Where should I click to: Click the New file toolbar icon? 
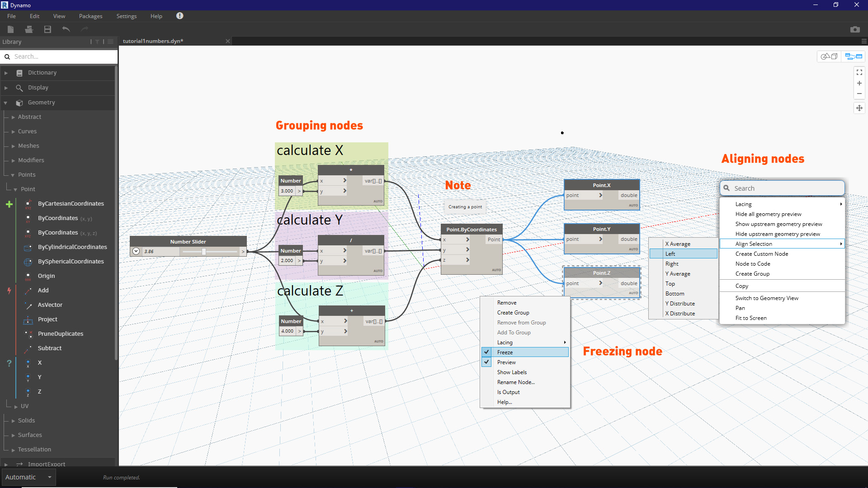point(11,29)
